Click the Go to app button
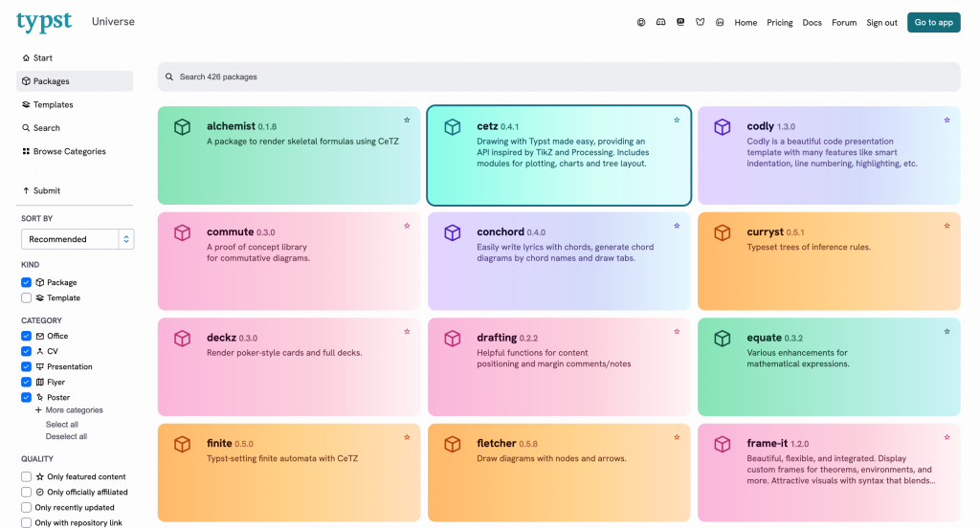This screenshot has width=980, height=528. coord(934,23)
